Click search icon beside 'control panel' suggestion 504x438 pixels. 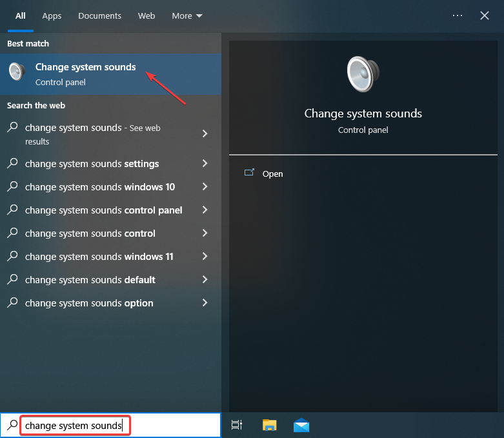pyautogui.click(x=12, y=209)
